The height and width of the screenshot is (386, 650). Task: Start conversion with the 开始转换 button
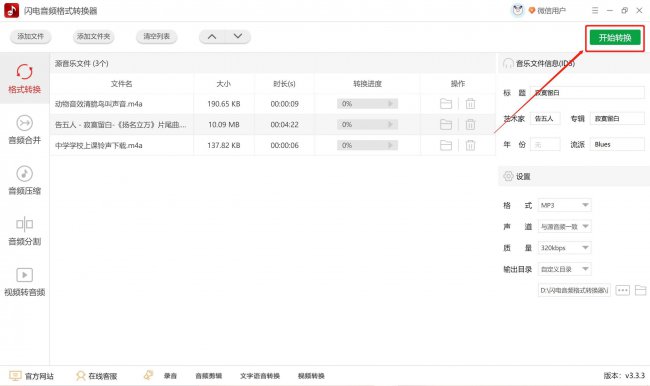tap(615, 38)
